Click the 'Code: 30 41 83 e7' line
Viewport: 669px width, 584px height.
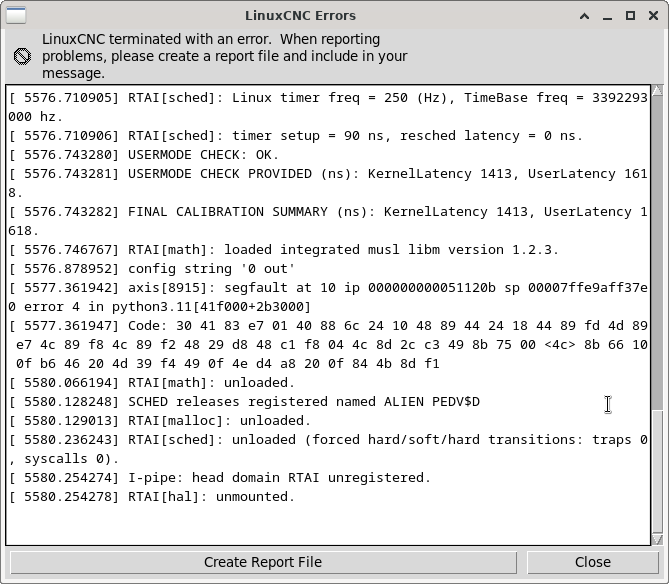click(x=328, y=345)
